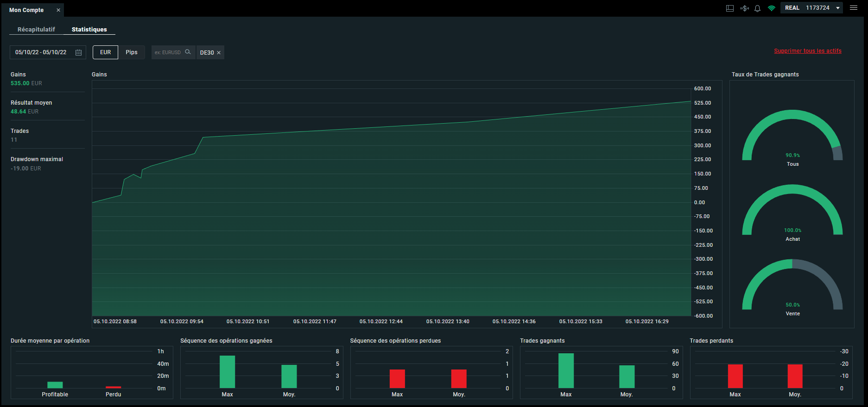The image size is (868, 407).
Task: Close the Mon Compte tab
Action: click(58, 10)
